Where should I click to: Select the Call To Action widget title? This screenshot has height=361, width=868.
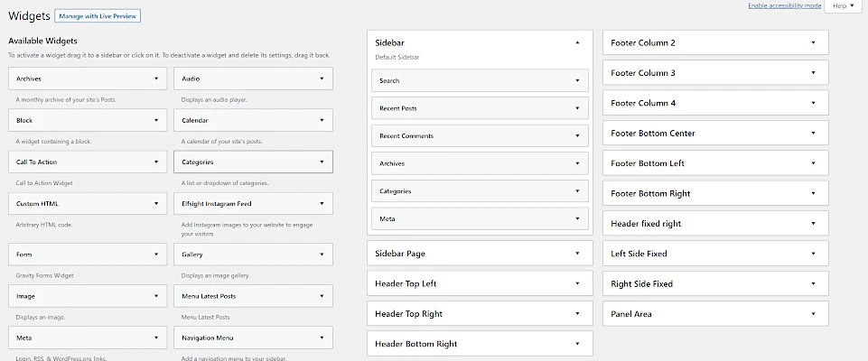click(x=36, y=162)
